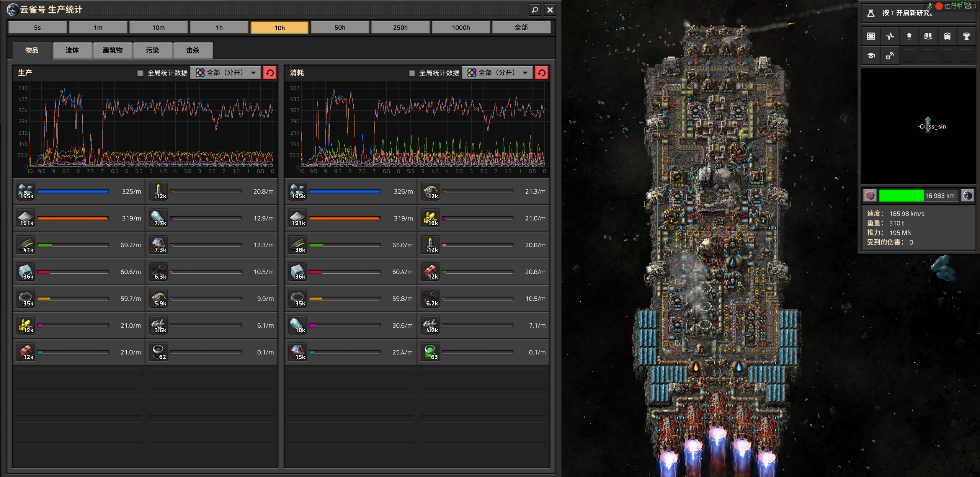The width and height of the screenshot is (980, 477).
Task: Switch to the 污染 tab
Action: pos(152,51)
